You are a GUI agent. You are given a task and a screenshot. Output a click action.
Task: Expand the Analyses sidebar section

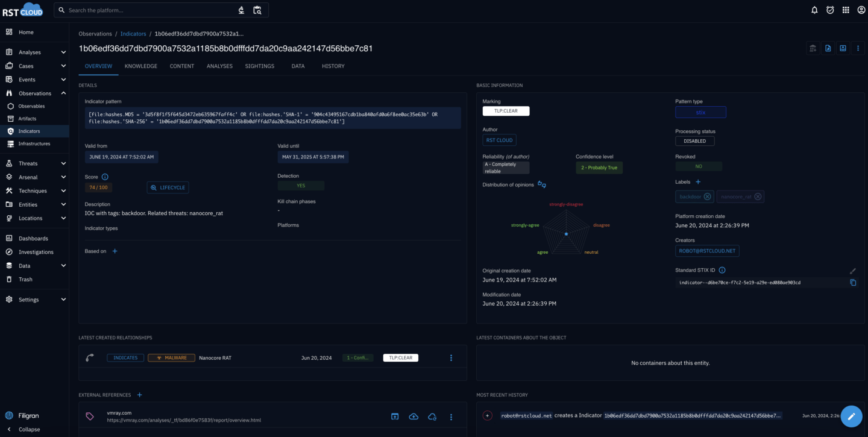63,52
